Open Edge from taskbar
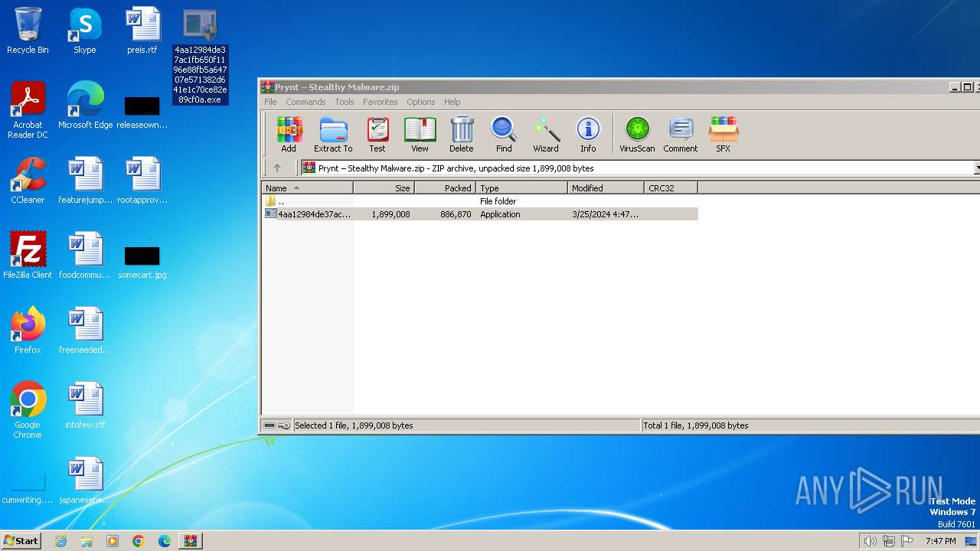The width and height of the screenshot is (980, 551). [x=165, y=541]
